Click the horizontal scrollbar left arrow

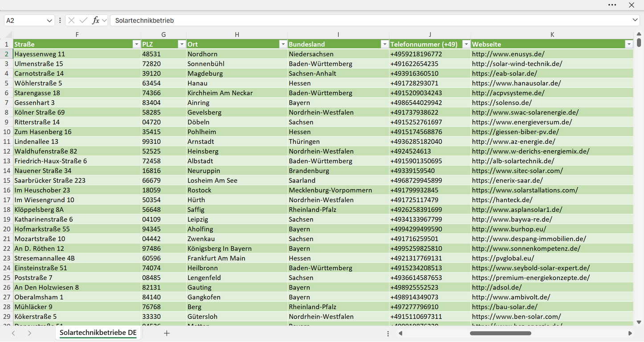401,333
